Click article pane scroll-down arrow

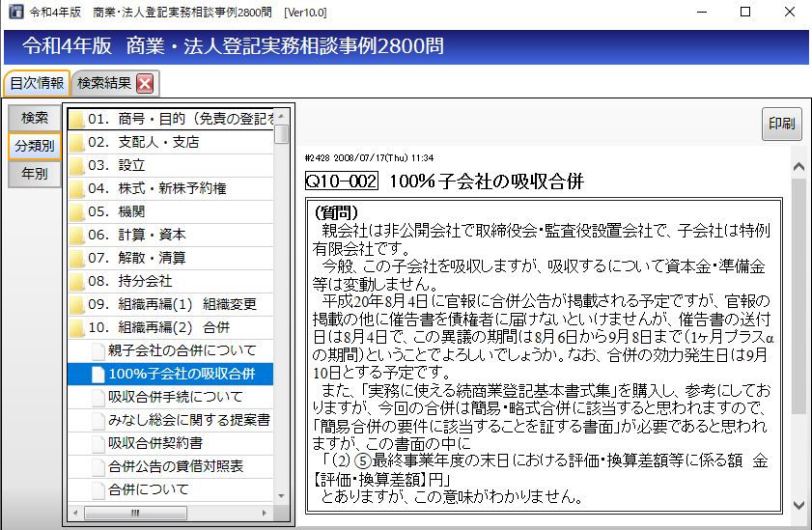[x=799, y=505]
